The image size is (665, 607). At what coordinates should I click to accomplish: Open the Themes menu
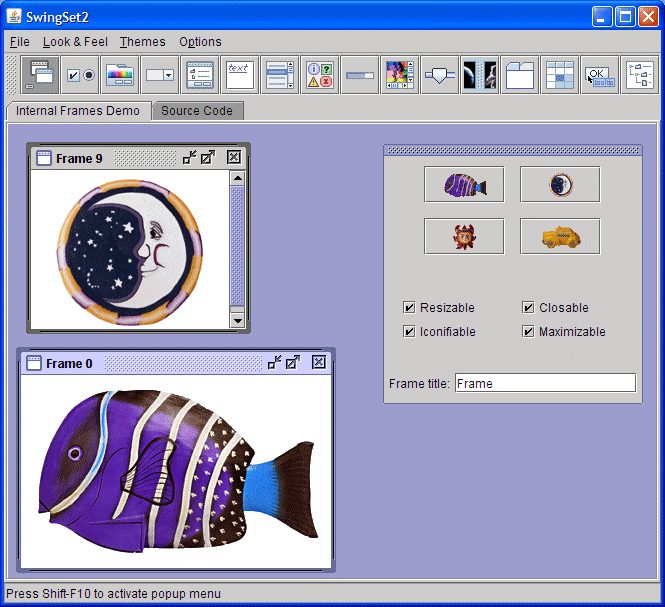point(143,42)
